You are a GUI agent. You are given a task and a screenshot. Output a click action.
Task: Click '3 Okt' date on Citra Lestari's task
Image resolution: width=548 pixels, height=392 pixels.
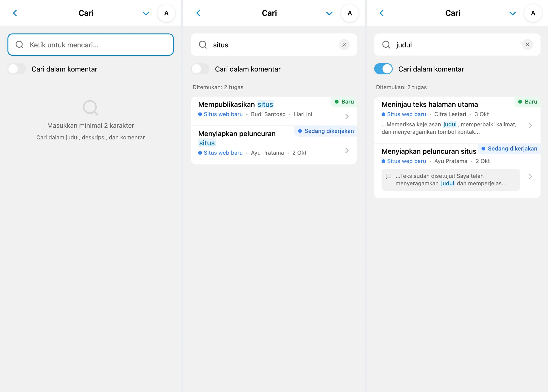(482, 114)
